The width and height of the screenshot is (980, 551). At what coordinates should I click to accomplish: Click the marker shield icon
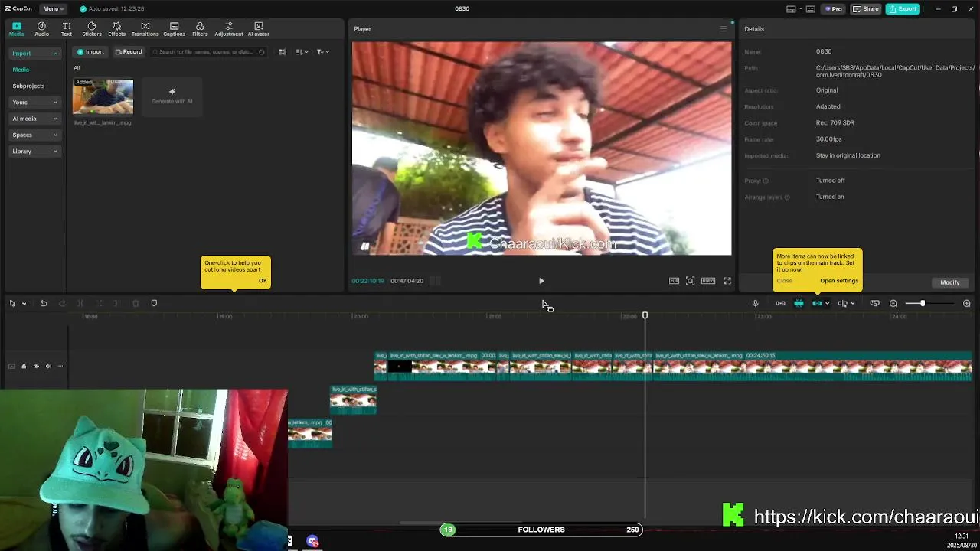pos(154,304)
